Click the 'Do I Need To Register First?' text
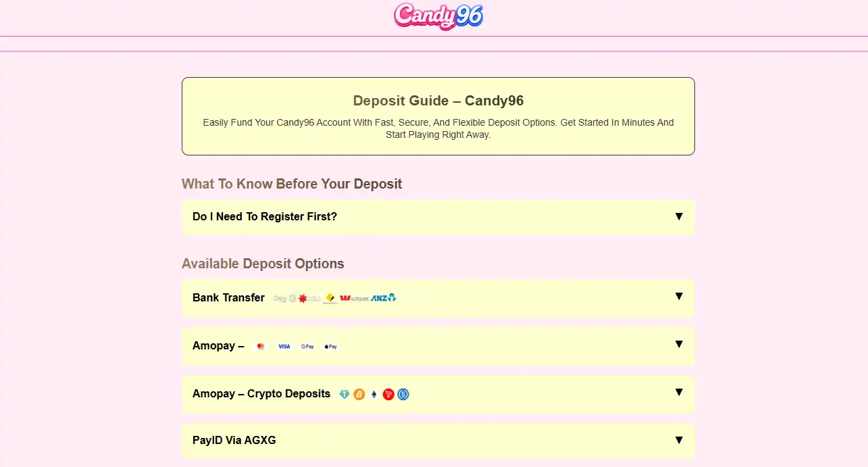The height and width of the screenshot is (467, 868). pyautogui.click(x=265, y=217)
